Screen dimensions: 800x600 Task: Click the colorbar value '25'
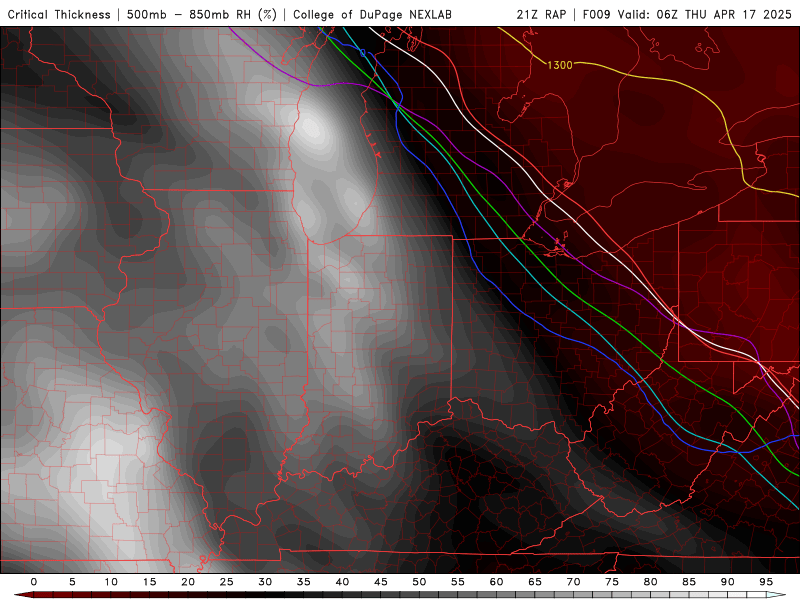227,582
